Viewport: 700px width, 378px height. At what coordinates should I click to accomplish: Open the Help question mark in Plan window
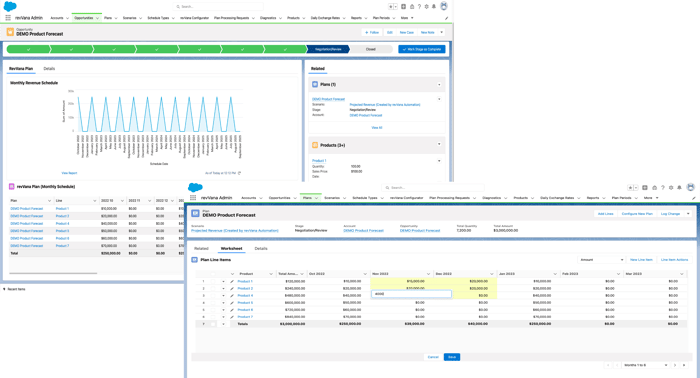click(x=663, y=188)
